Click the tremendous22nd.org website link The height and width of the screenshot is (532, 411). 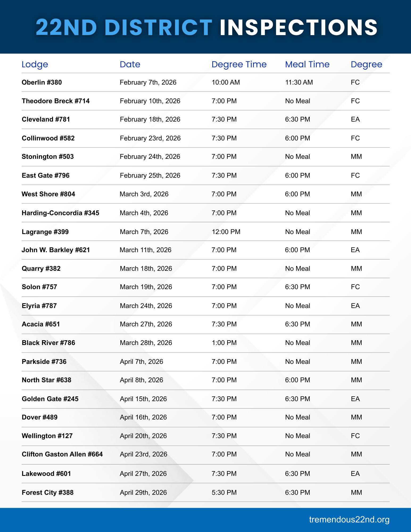point(349,519)
